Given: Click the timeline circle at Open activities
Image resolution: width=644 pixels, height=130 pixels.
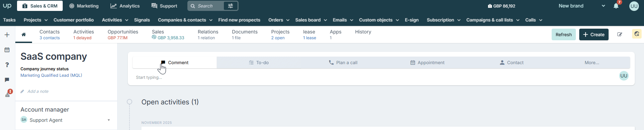Looking at the screenshot, I should coord(129,102).
